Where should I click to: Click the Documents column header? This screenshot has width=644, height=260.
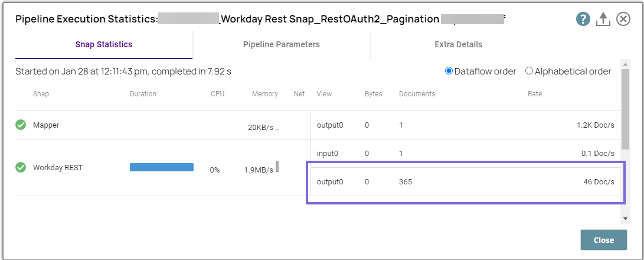(x=417, y=94)
